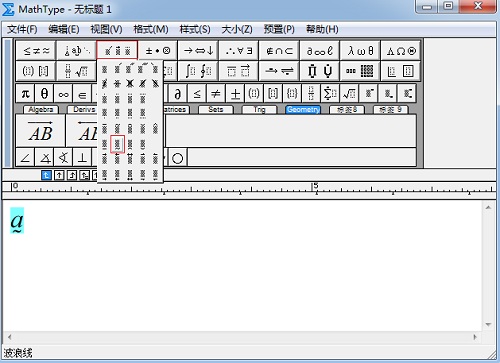The height and width of the screenshot is (363, 500).
Task: Insert the angle symbol from Geometry tab
Action: pos(25,158)
